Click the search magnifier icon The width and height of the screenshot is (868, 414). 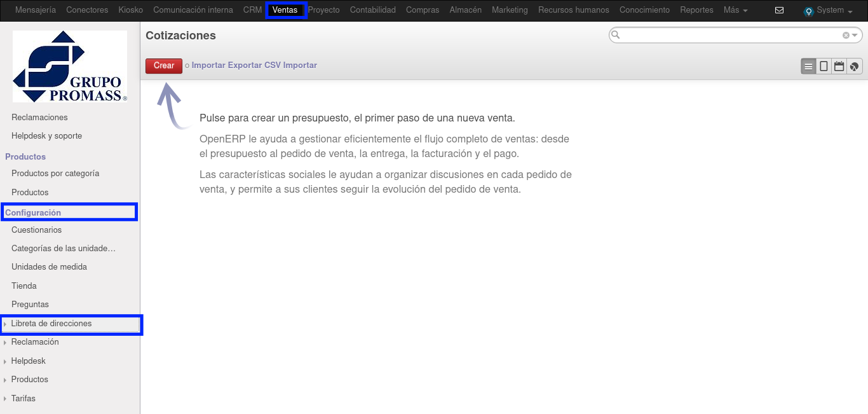tap(615, 35)
